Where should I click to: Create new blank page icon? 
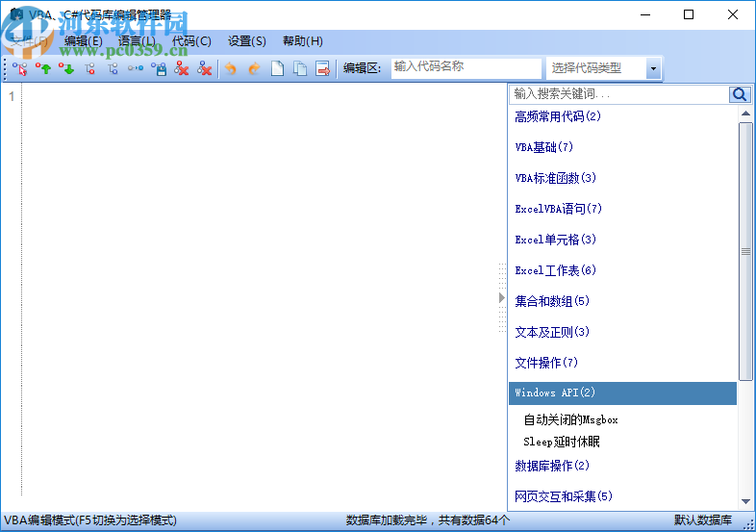pyautogui.click(x=277, y=69)
